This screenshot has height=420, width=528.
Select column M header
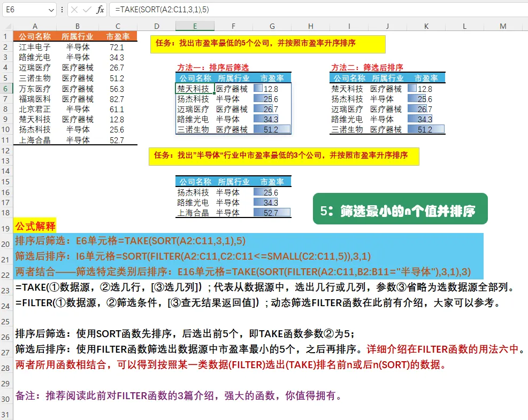(x=503, y=26)
